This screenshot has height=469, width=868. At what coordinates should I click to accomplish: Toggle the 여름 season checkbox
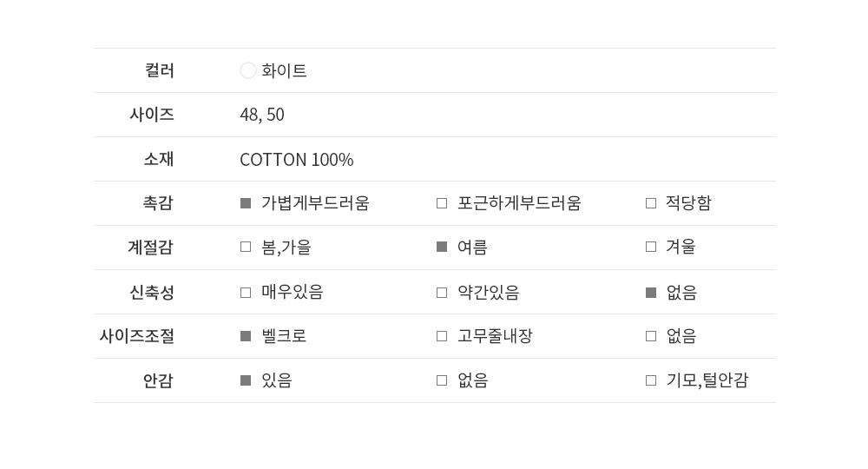click(x=442, y=247)
